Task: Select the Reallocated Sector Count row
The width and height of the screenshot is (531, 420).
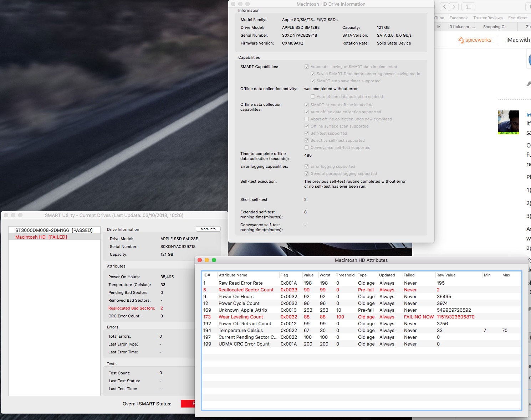Action: click(x=361, y=290)
